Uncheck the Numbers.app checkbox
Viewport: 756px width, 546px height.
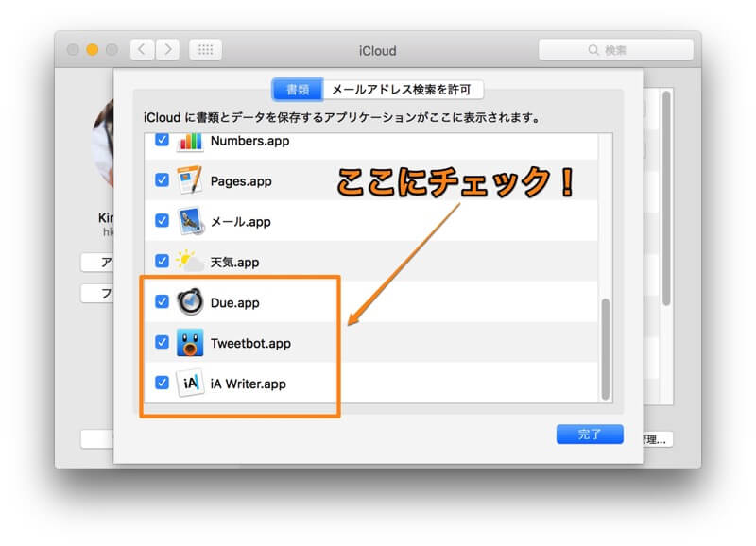(162, 140)
